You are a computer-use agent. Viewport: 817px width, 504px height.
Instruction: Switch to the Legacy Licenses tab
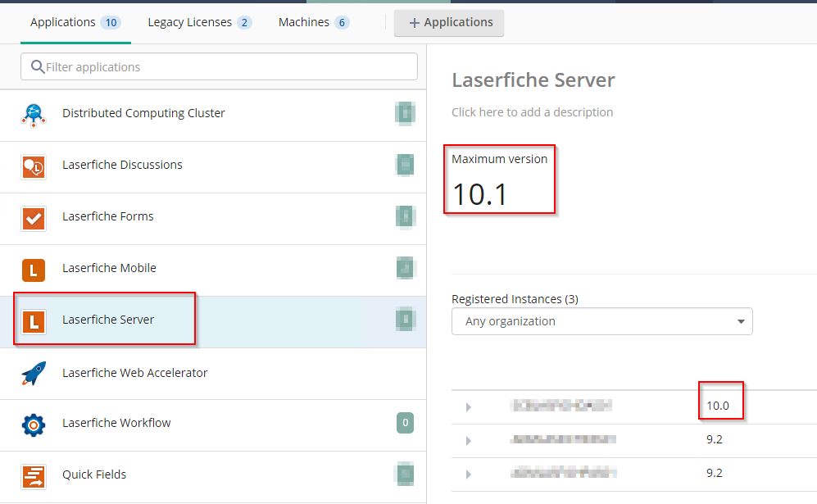(x=200, y=22)
